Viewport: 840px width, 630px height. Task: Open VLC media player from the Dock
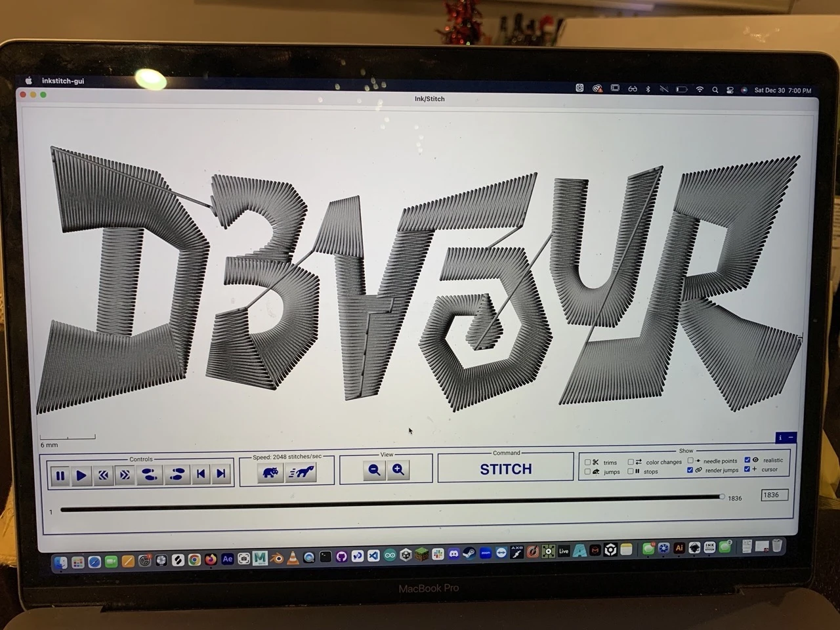click(x=293, y=558)
